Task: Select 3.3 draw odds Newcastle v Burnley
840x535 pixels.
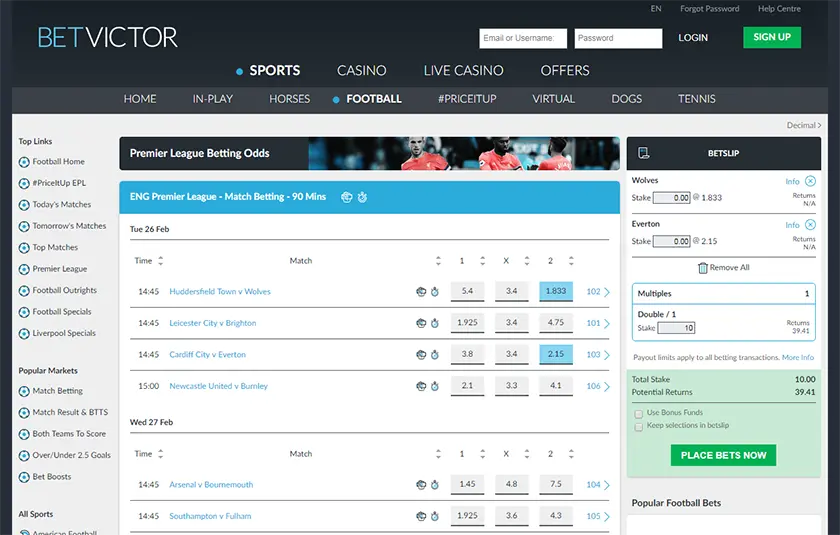Action: coord(512,386)
